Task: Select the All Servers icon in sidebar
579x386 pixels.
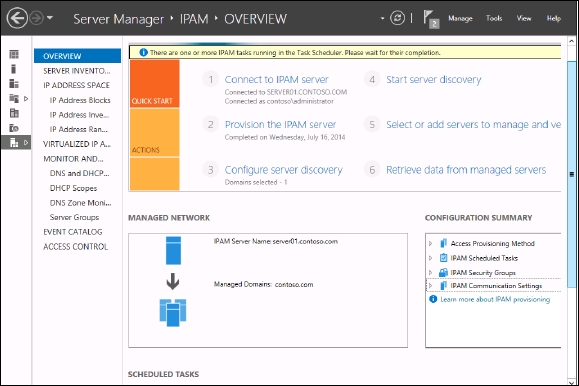Action: click(14, 83)
